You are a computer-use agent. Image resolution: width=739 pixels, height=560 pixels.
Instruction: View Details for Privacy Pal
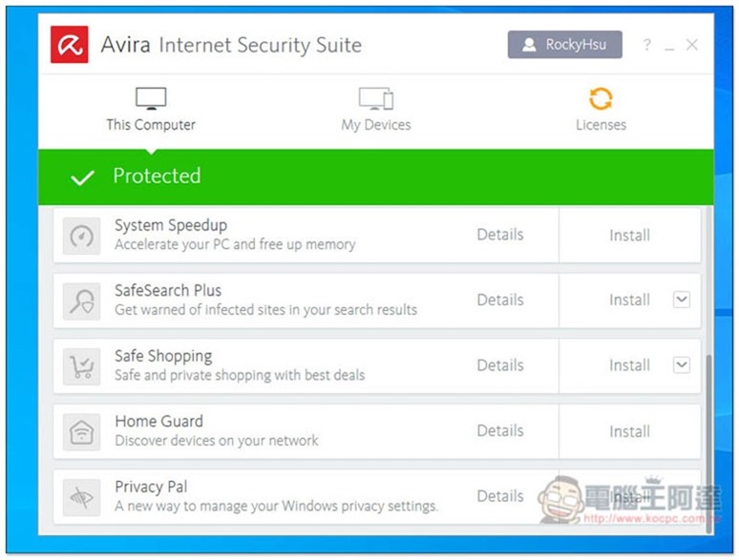[x=500, y=496]
